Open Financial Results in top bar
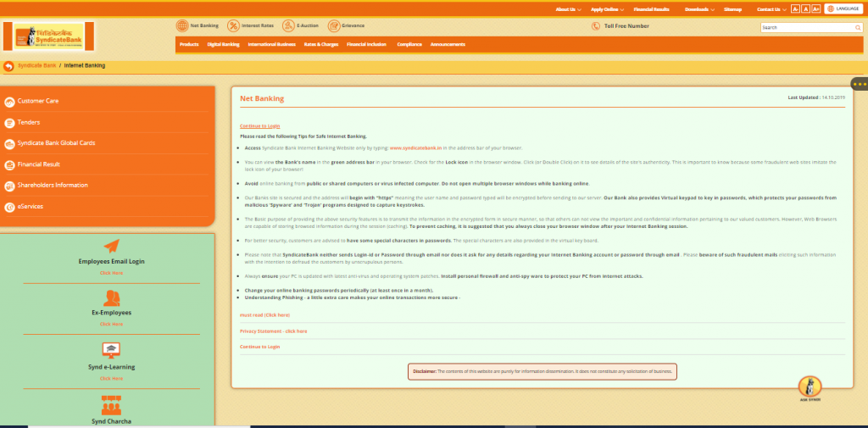The image size is (868, 428). pyautogui.click(x=651, y=9)
